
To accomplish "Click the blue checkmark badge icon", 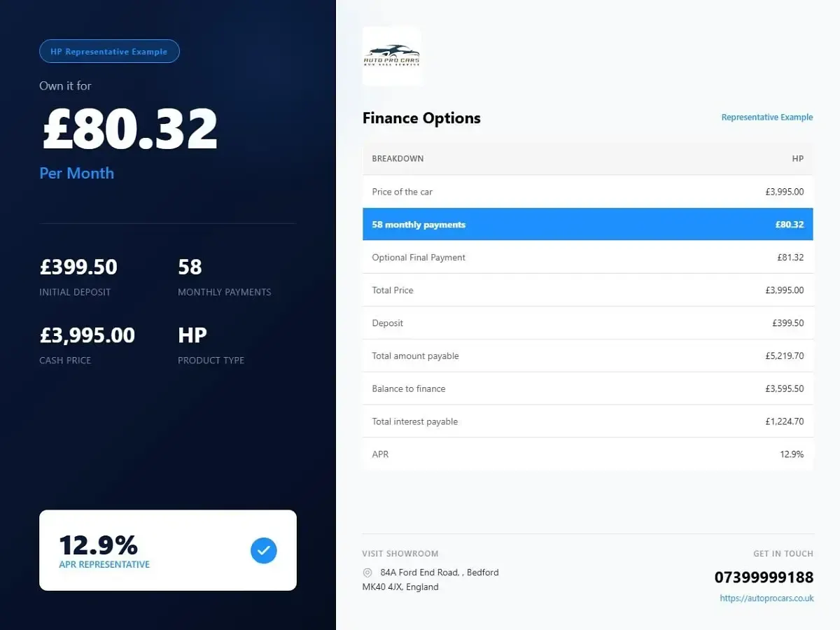I will click(264, 550).
